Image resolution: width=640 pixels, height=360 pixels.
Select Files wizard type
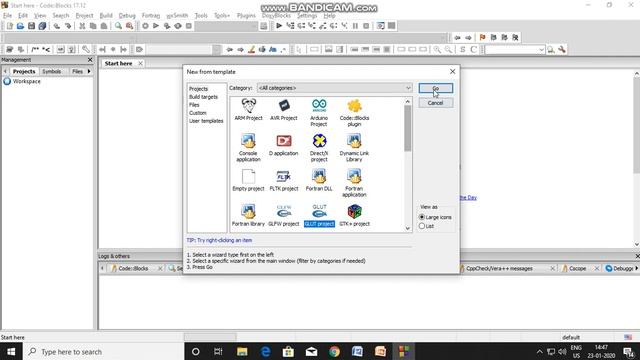click(x=194, y=105)
